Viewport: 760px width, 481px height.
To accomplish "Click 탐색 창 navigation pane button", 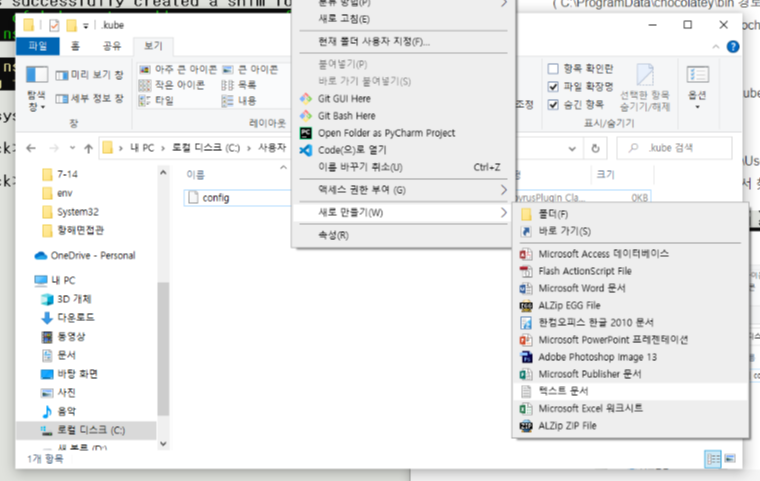I will pos(36,88).
